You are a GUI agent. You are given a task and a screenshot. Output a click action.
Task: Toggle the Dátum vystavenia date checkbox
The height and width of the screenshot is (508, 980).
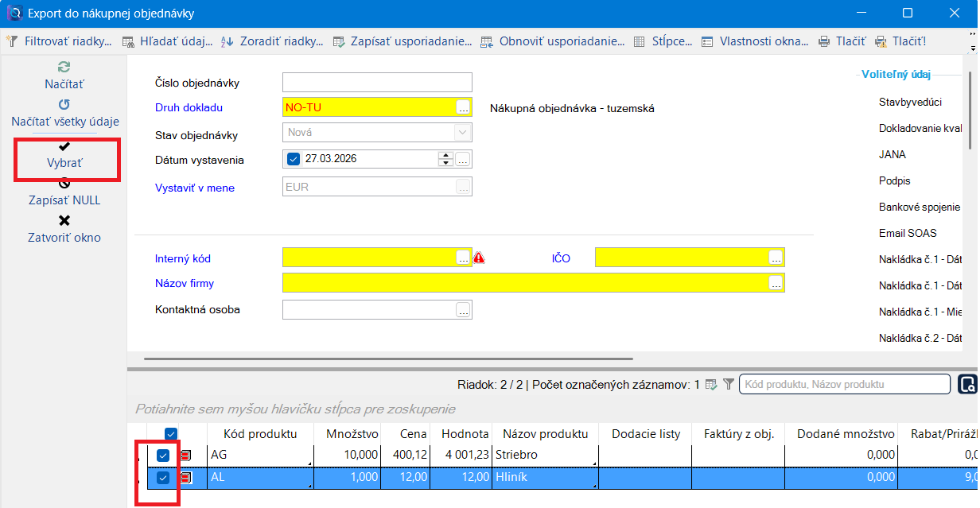(293, 158)
